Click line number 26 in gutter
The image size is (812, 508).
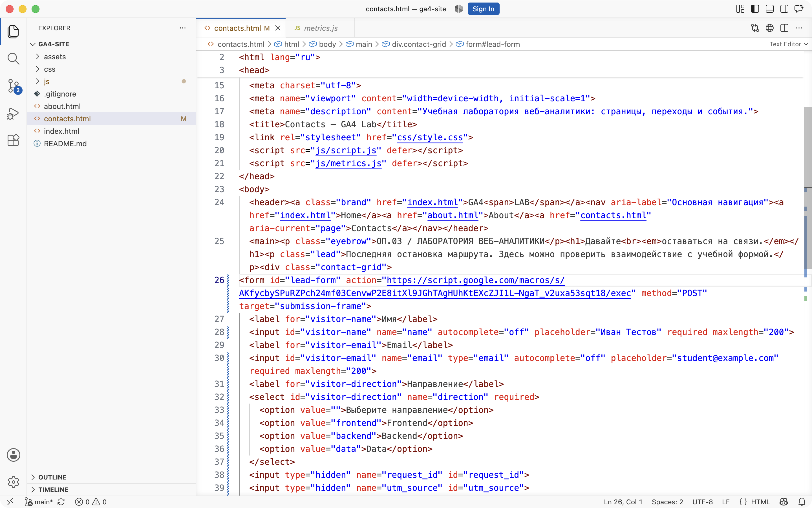pyautogui.click(x=219, y=280)
